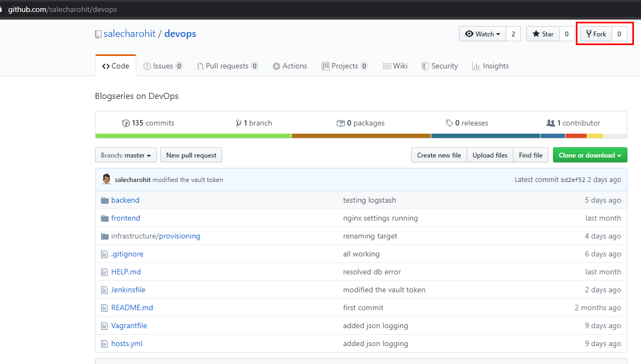This screenshot has height=364, width=641.
Task: Click the Fork icon in the highlighted box
Action: click(589, 33)
